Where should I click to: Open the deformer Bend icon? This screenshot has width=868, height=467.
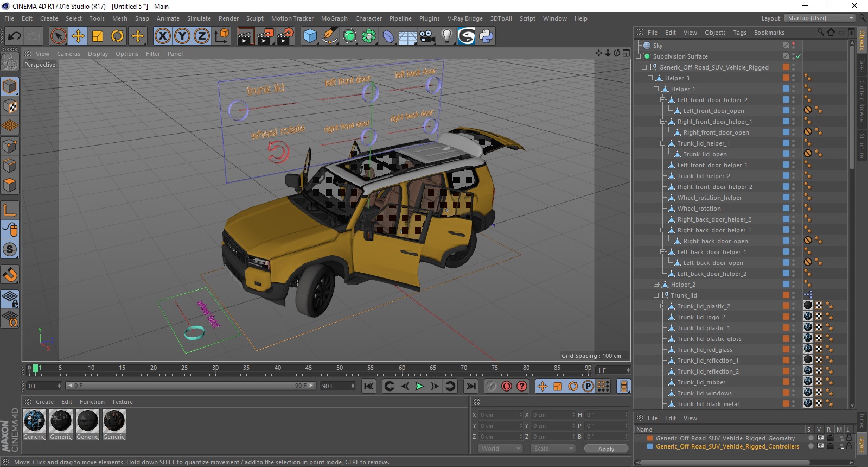click(x=388, y=36)
